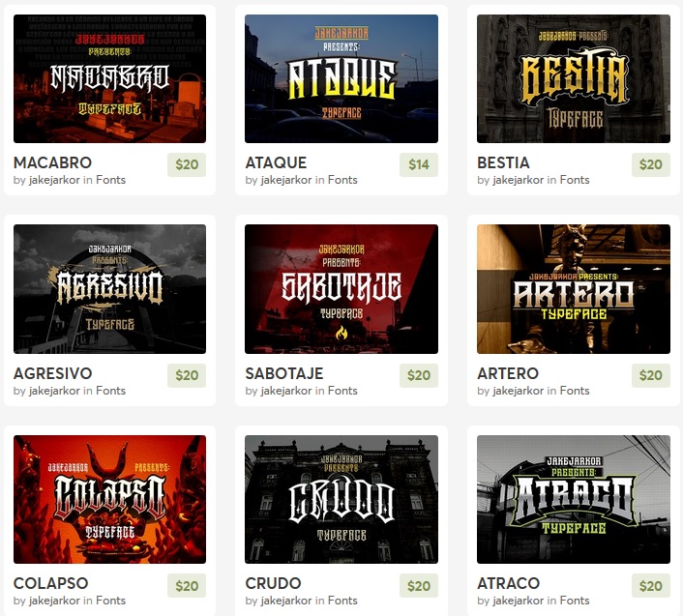Open the AGRESIVO product title link
The width and height of the screenshot is (683, 616).
coord(52,373)
